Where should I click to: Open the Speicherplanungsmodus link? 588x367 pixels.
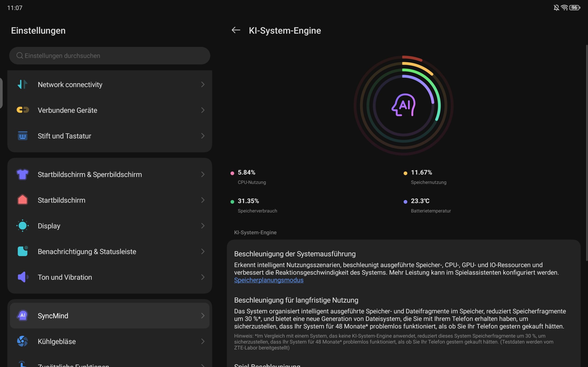click(x=269, y=280)
